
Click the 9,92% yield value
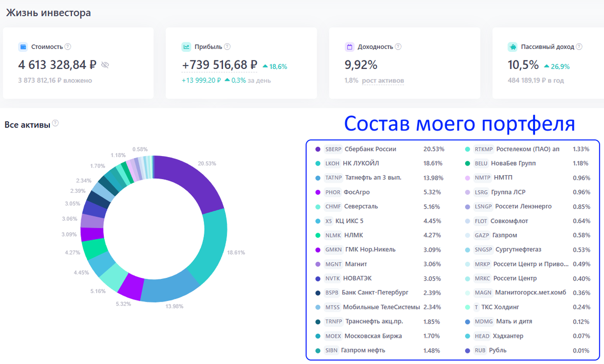[x=361, y=65]
